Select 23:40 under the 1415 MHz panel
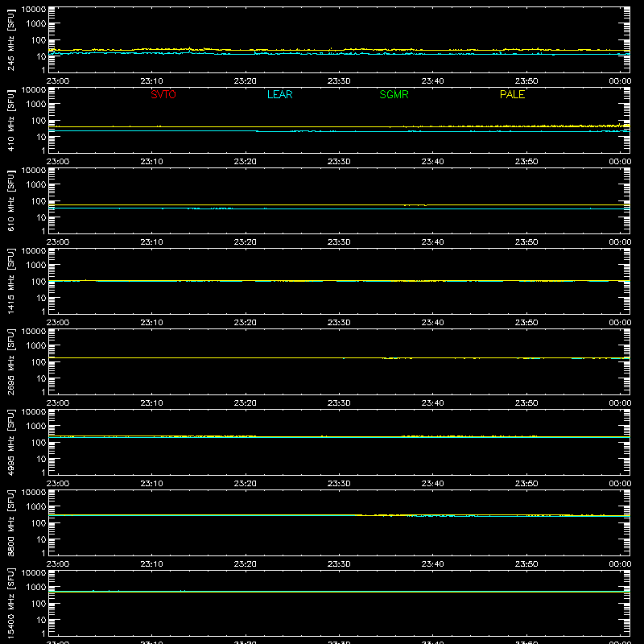Viewport: 644px width, 644px height. tap(432, 323)
